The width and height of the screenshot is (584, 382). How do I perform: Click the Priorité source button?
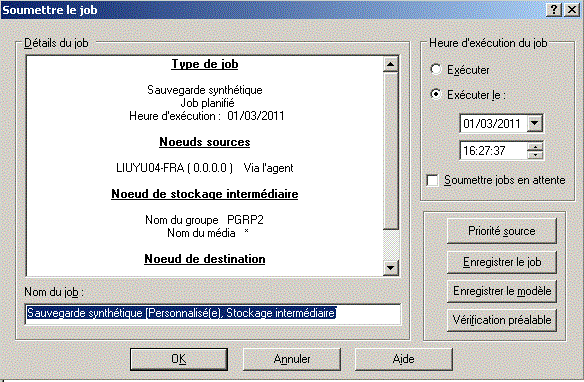pos(502,231)
